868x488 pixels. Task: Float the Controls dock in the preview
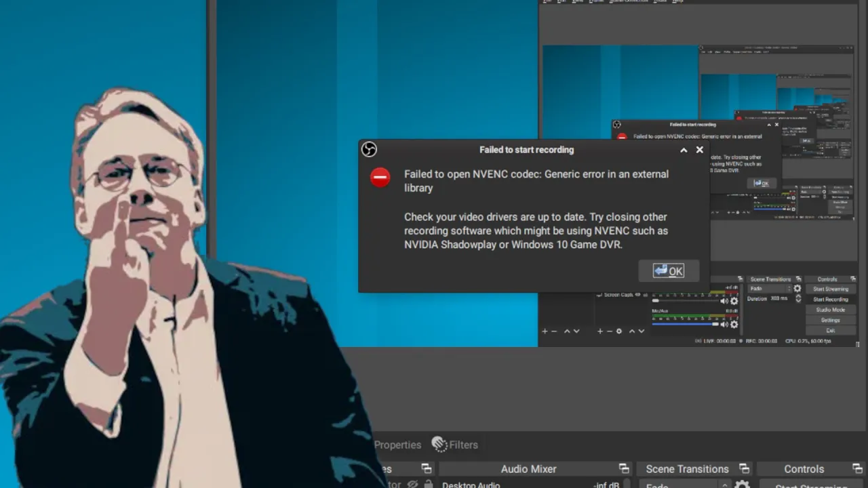click(853, 279)
